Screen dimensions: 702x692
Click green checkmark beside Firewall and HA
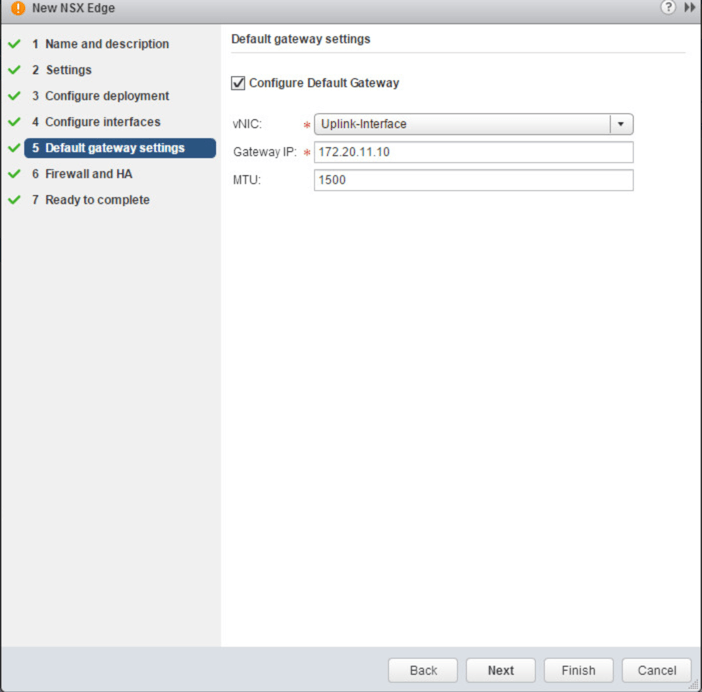(x=14, y=174)
